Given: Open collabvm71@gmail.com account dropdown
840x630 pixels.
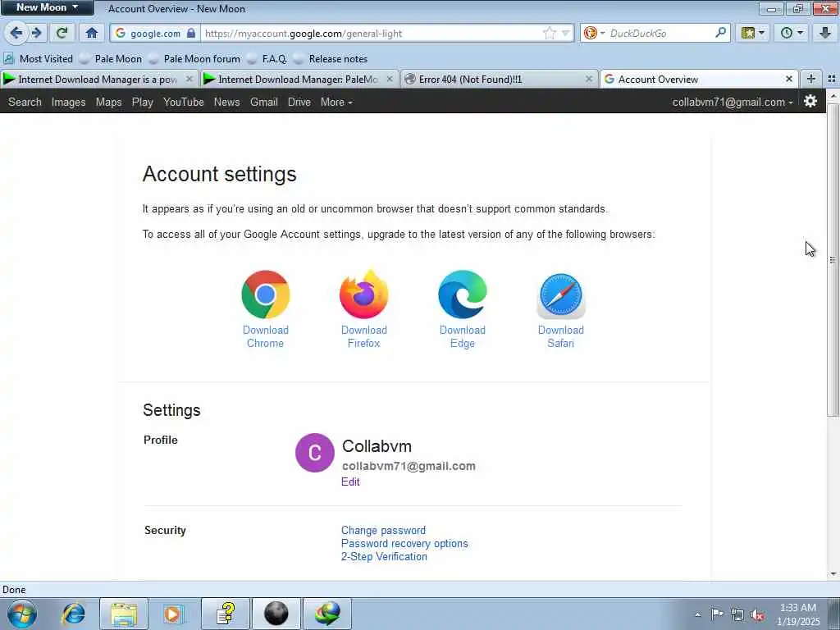Looking at the screenshot, I should pyautogui.click(x=733, y=102).
